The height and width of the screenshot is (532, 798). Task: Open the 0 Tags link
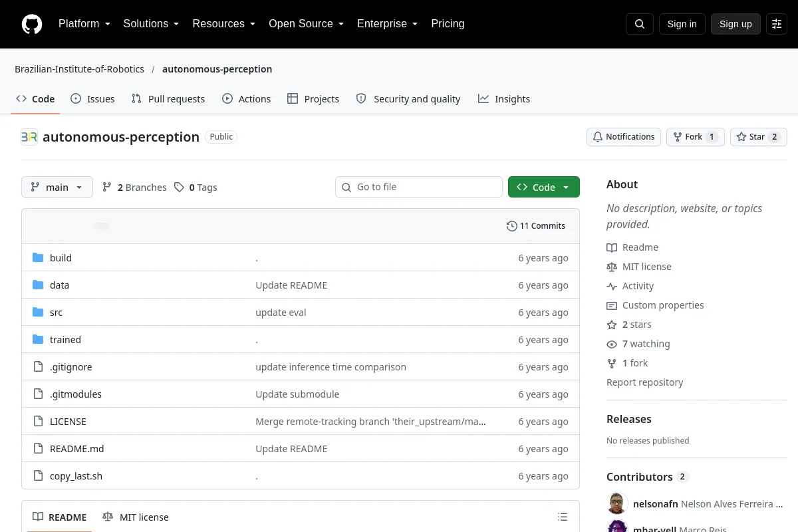point(196,188)
